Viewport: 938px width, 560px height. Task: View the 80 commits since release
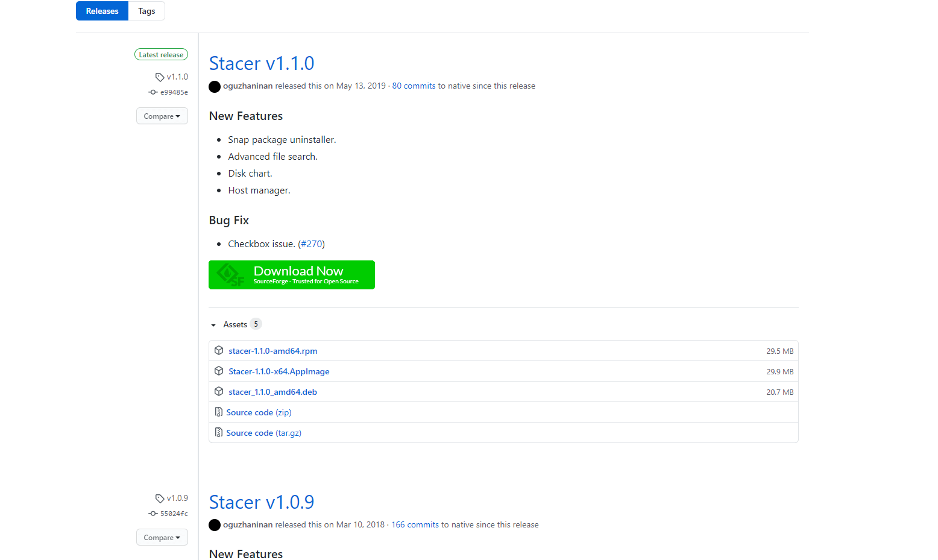(414, 86)
